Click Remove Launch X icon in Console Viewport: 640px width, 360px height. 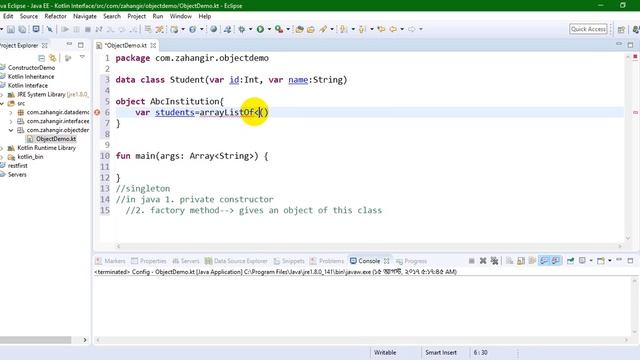pyautogui.click(x=483, y=260)
